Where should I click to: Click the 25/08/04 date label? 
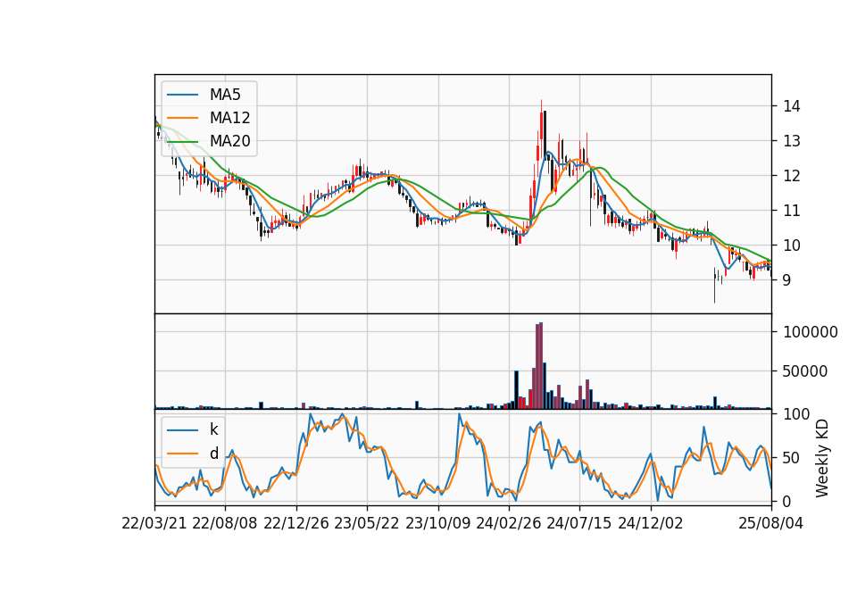(771, 523)
